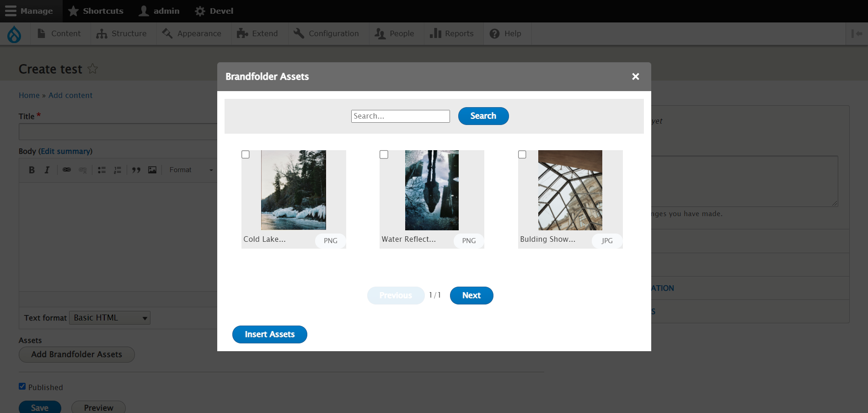Viewport: 868px width, 413px height.
Task: Insert a block quote
Action: click(x=136, y=170)
